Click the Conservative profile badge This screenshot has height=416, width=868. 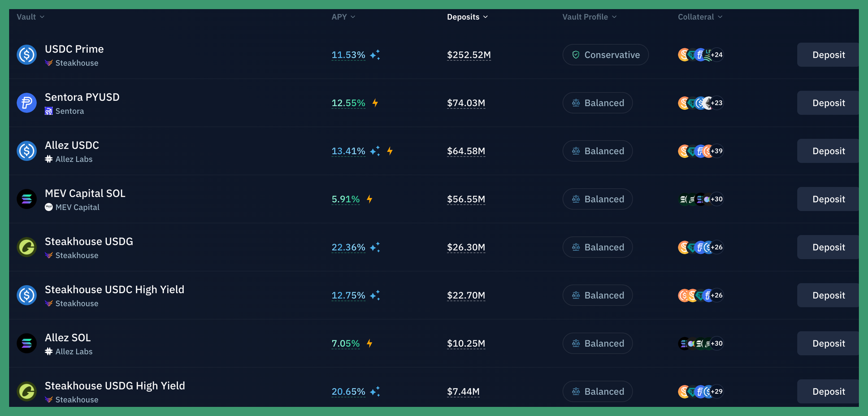pyautogui.click(x=605, y=55)
